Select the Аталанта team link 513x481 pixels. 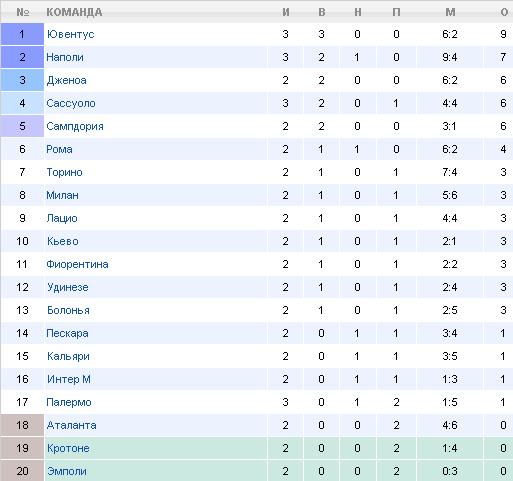(x=71, y=425)
